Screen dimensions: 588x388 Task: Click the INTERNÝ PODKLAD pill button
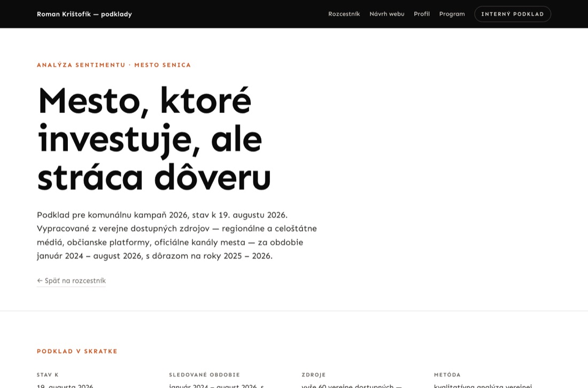pos(512,14)
